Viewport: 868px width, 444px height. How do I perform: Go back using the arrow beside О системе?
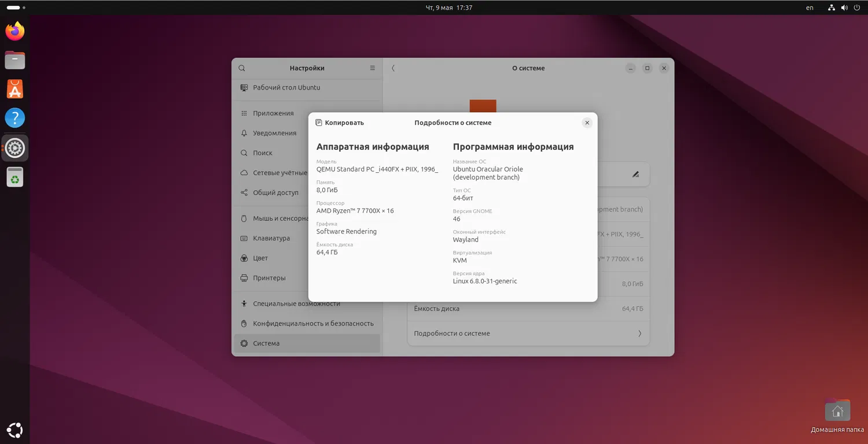393,68
